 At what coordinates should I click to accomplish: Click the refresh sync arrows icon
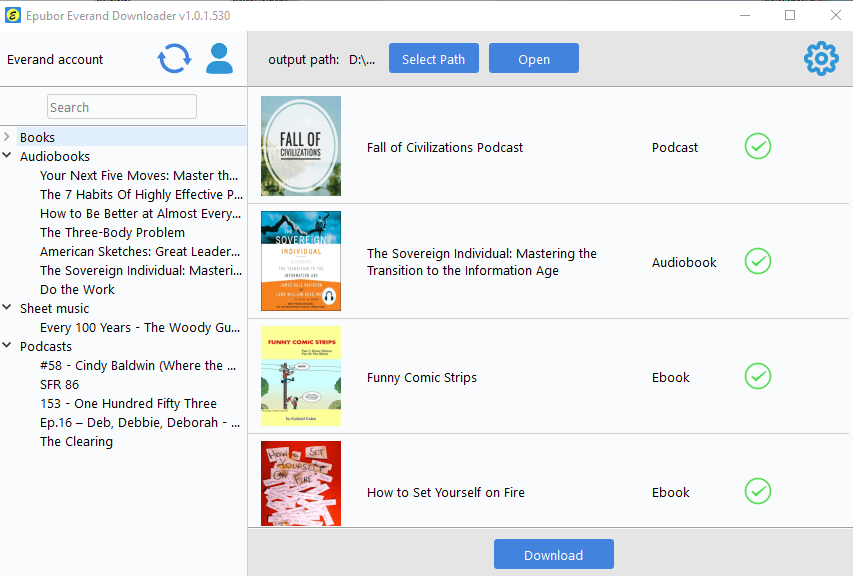174,59
